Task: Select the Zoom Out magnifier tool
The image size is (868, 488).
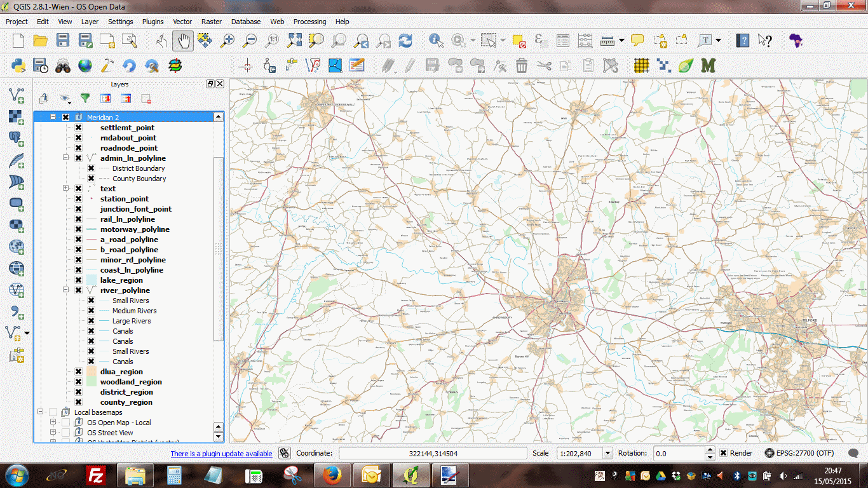Action: 250,41
